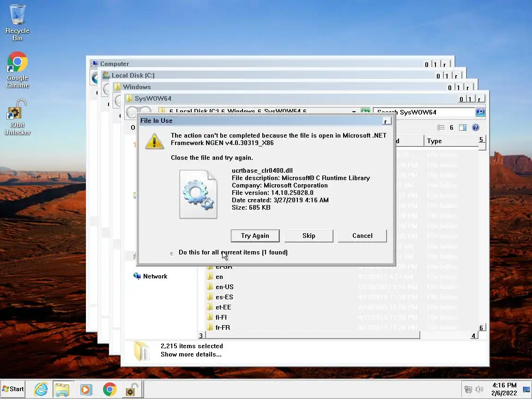Select the 'es-ES' folder
Screen dimensions: 532x399
point(224,297)
